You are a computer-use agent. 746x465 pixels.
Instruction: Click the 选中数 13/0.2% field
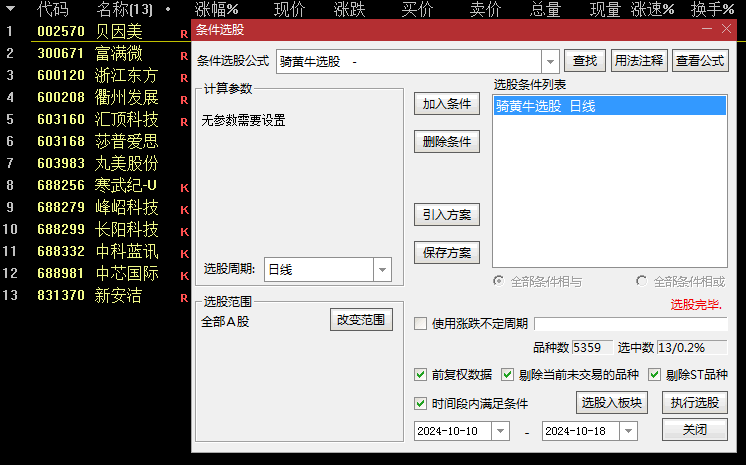[692, 347]
